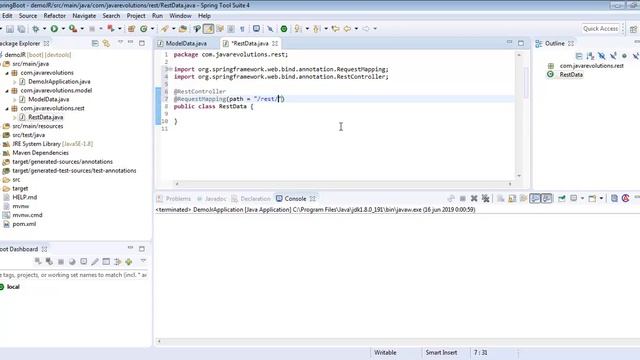The height and width of the screenshot is (360, 640).
Task: Click the New Java Package icon
Action: pos(131,29)
